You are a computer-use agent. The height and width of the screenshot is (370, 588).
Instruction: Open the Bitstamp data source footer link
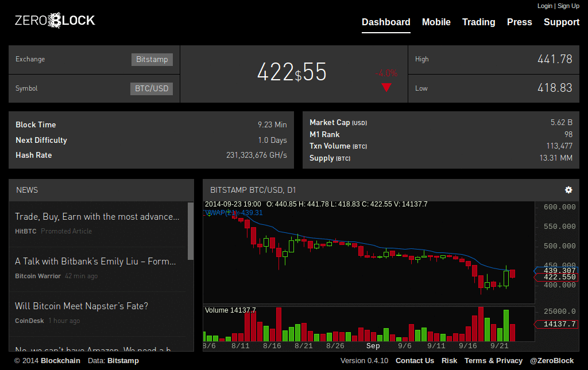(123, 361)
